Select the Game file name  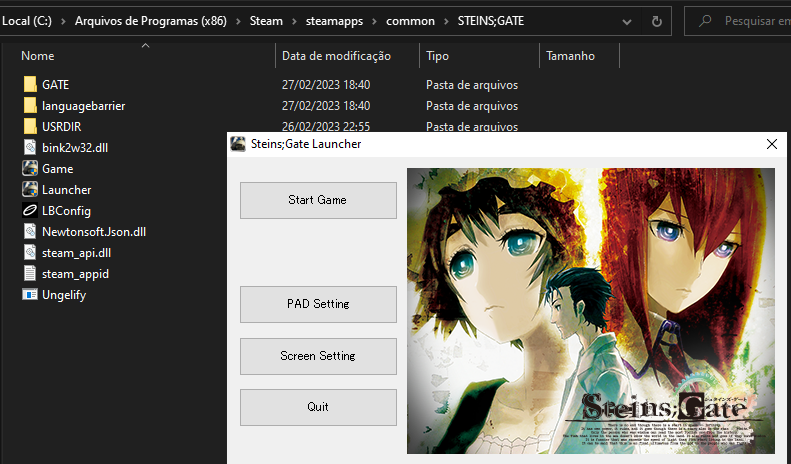pos(58,169)
